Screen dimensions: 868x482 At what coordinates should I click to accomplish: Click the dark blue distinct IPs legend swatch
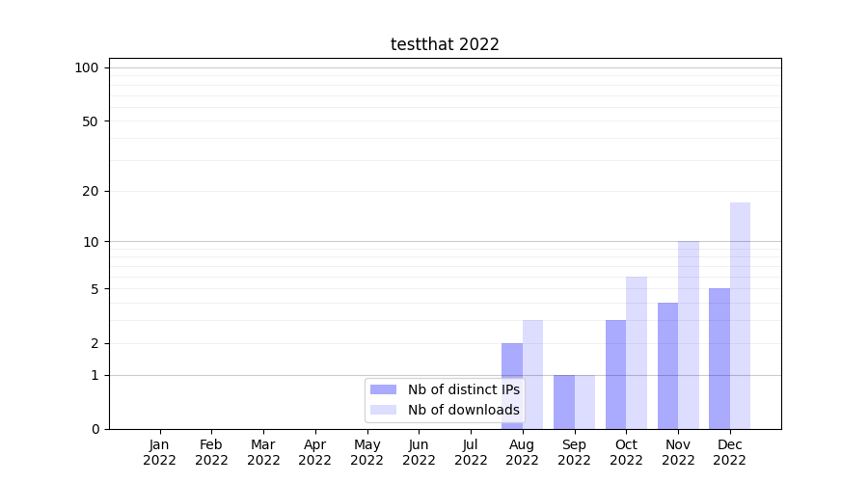pyautogui.click(x=383, y=389)
